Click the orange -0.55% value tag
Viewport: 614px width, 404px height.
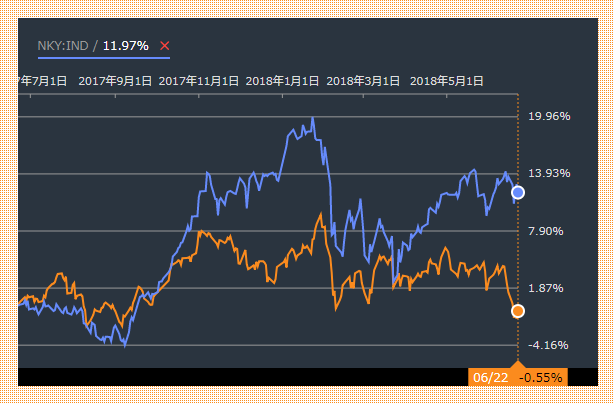pyautogui.click(x=541, y=377)
